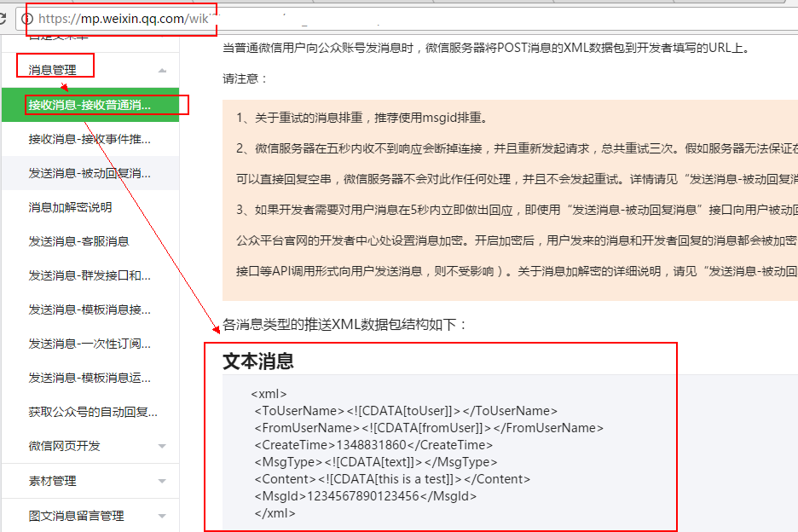Expand the 图文消息留言管理 section arrow
798x532 pixels.
pos(162,516)
